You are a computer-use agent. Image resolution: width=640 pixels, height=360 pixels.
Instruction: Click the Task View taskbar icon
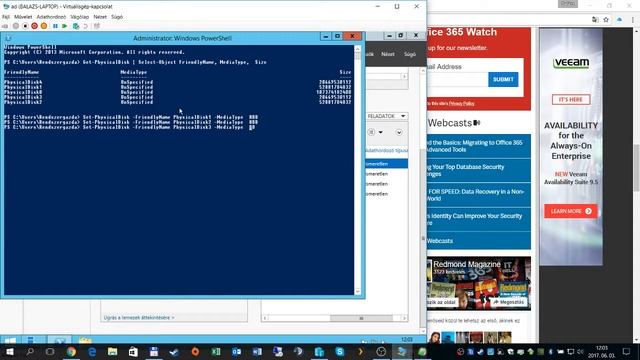coord(50,351)
